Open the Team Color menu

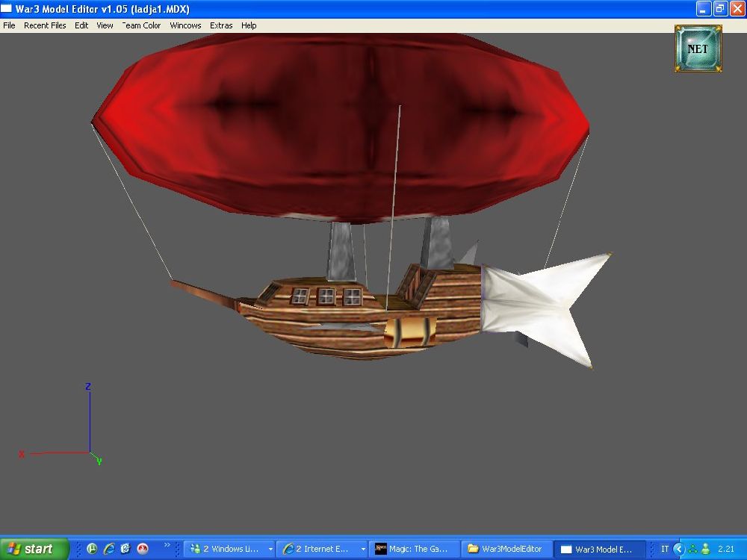point(141,25)
